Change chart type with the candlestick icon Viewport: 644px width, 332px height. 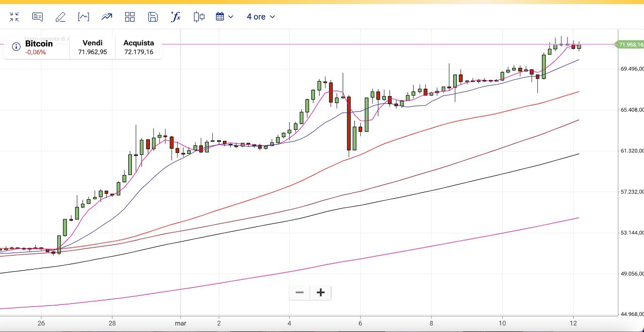199,17
